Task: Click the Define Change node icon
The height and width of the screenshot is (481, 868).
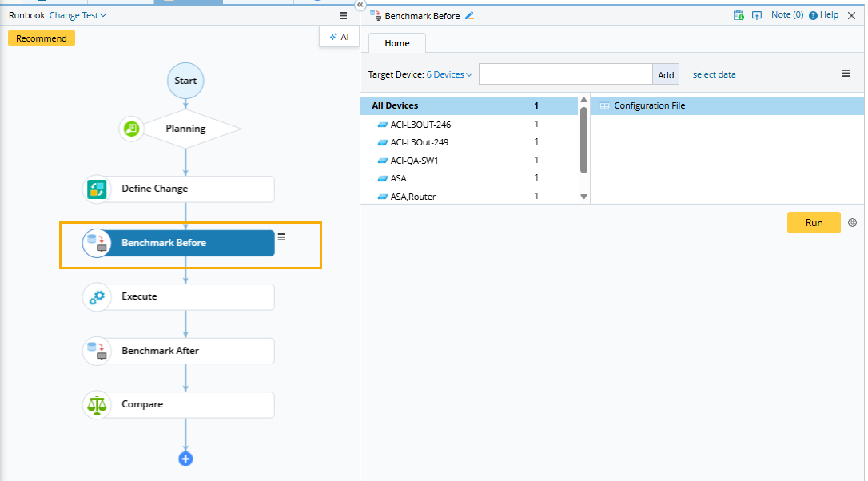Action: click(x=97, y=189)
